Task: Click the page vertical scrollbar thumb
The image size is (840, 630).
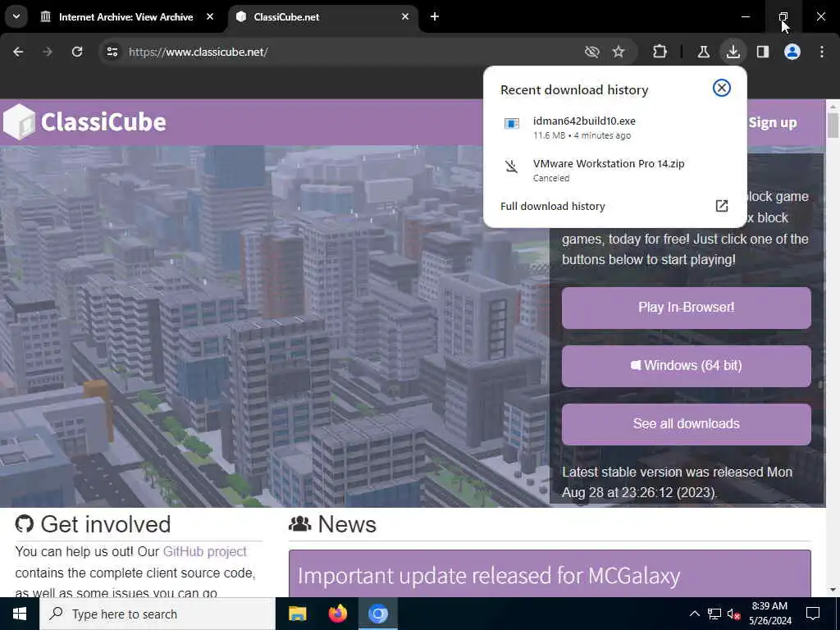Action: click(833, 126)
